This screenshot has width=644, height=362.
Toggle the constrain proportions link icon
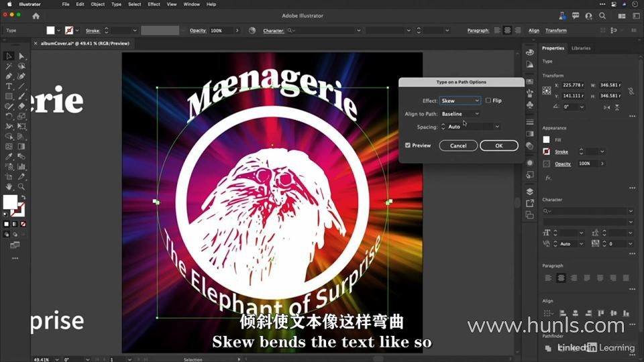631,90
